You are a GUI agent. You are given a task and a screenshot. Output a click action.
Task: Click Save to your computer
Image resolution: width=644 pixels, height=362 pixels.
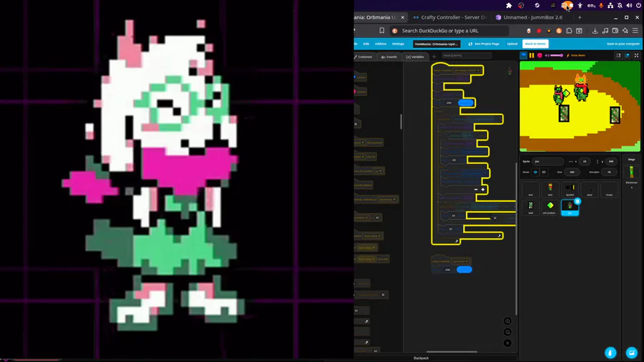click(x=623, y=44)
